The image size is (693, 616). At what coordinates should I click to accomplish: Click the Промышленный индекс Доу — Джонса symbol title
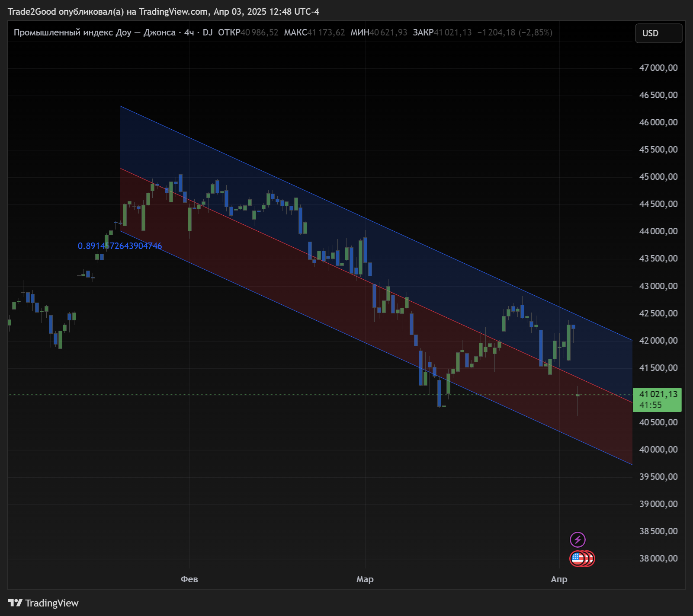click(94, 32)
